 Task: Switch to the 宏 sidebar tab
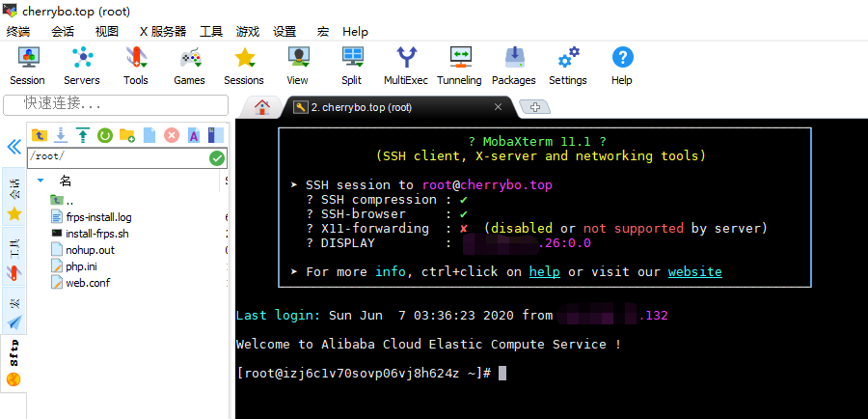[14, 310]
